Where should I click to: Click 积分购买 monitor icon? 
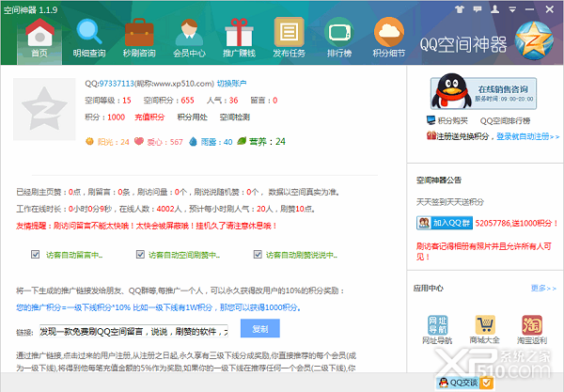[x=431, y=120]
